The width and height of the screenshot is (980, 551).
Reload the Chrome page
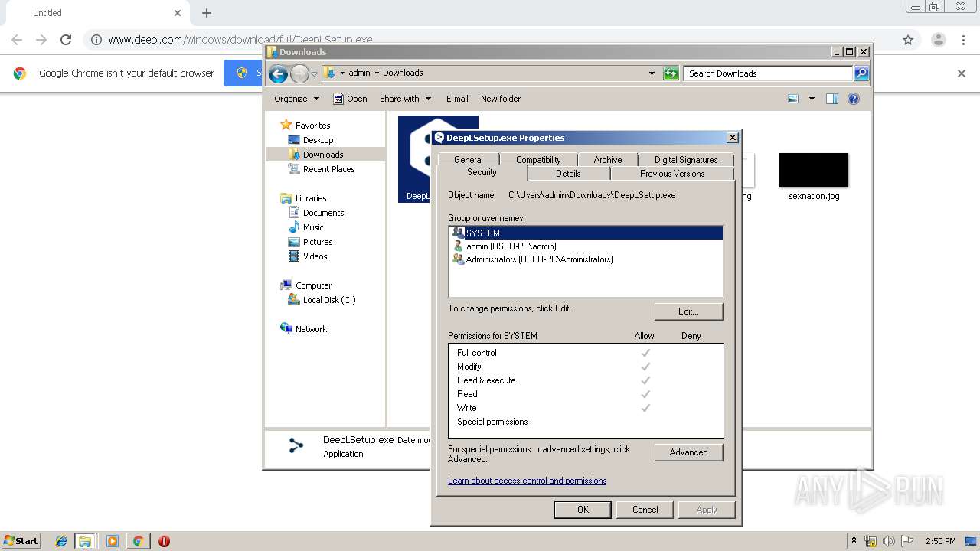pos(66,40)
